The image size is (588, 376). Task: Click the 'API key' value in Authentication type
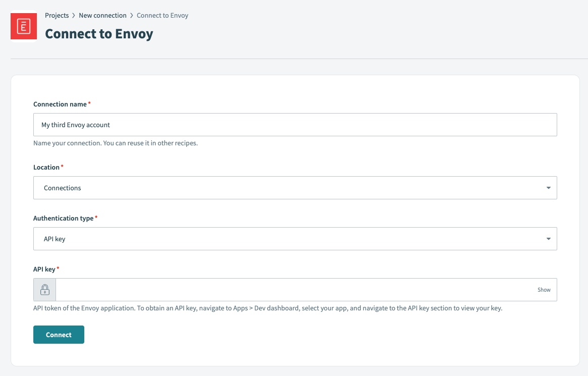point(55,238)
